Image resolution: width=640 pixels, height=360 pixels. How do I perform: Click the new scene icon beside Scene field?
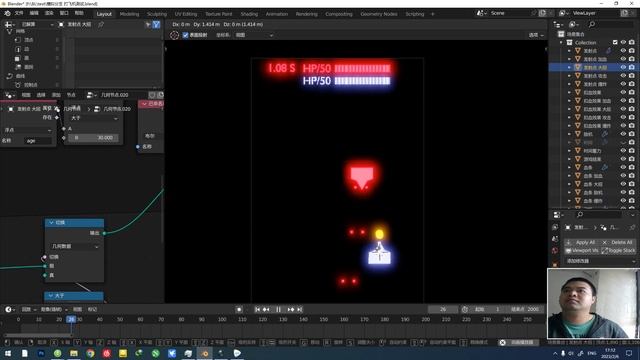pos(542,13)
